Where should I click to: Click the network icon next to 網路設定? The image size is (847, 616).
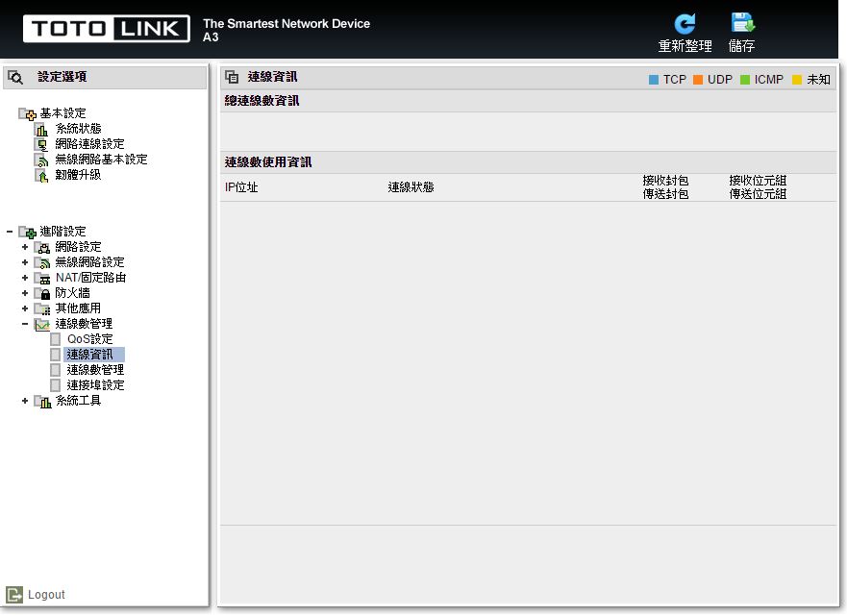pos(42,247)
